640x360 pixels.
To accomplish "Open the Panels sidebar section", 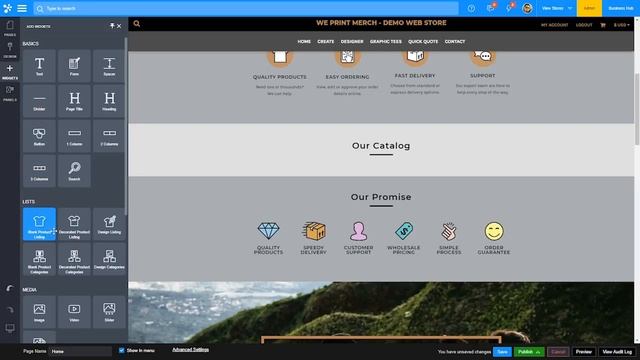I will click(10, 93).
